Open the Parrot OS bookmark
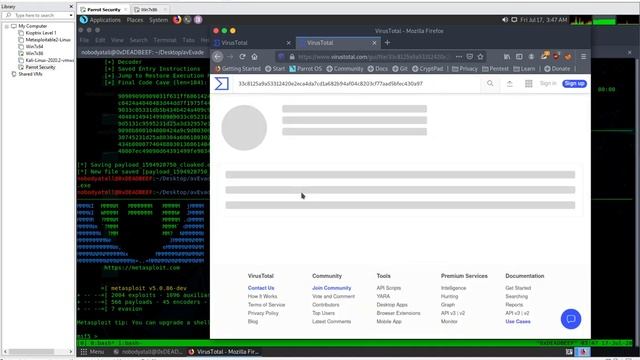The height and width of the screenshot is (360, 640). pos(306,69)
